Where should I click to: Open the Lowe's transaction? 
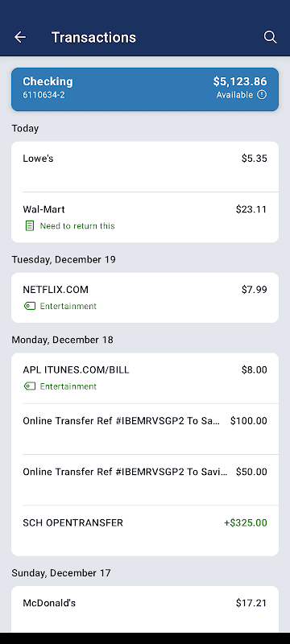pyautogui.click(x=145, y=167)
